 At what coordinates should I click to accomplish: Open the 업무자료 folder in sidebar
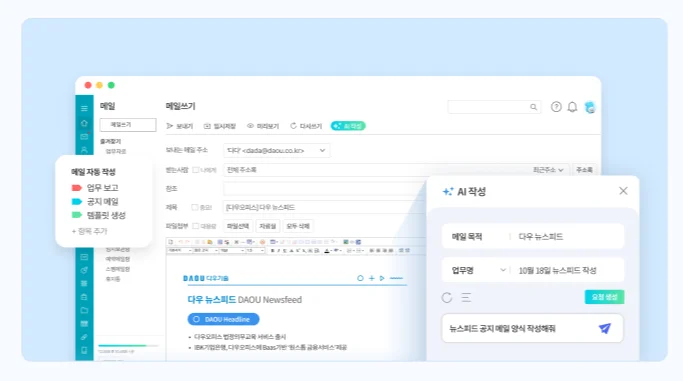tap(115, 151)
